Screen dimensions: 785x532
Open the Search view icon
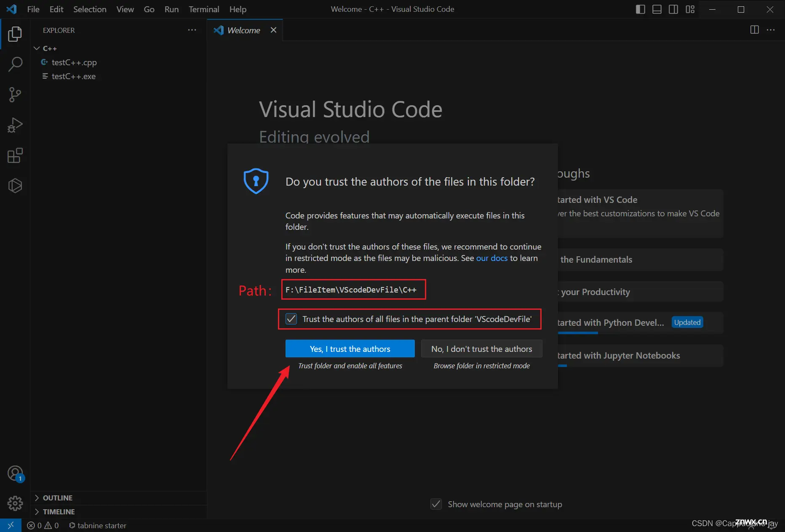point(15,64)
